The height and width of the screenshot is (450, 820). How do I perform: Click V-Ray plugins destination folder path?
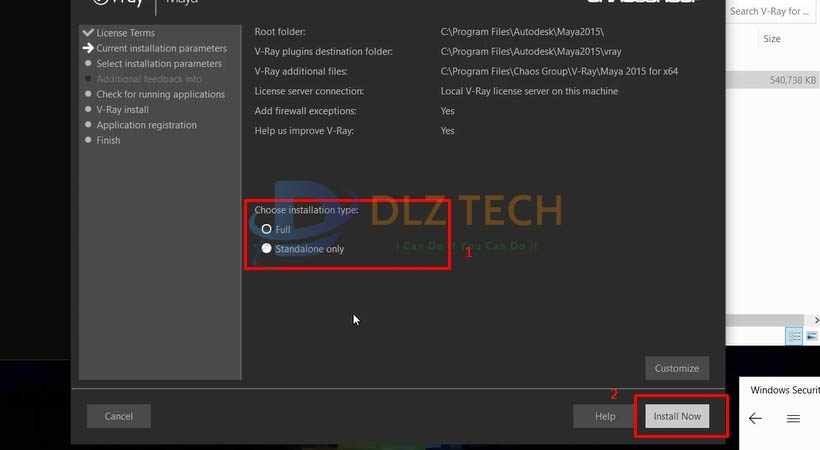point(531,52)
